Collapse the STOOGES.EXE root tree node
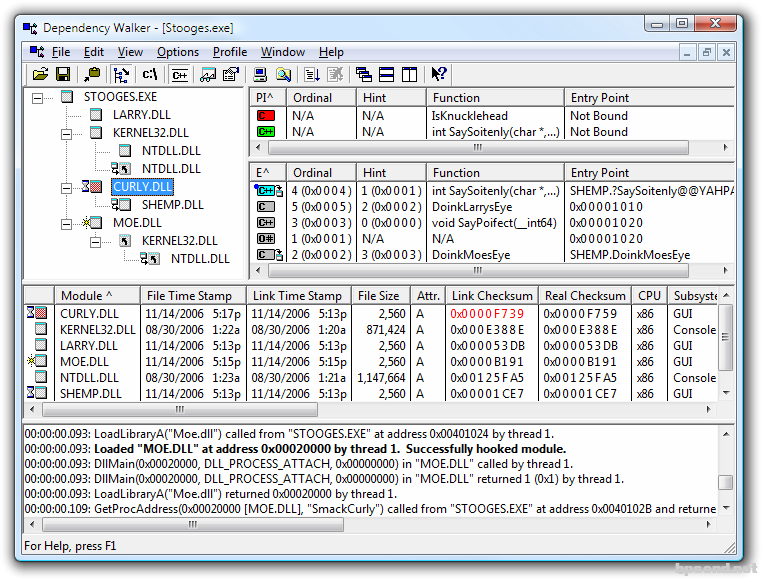 [x=37, y=98]
